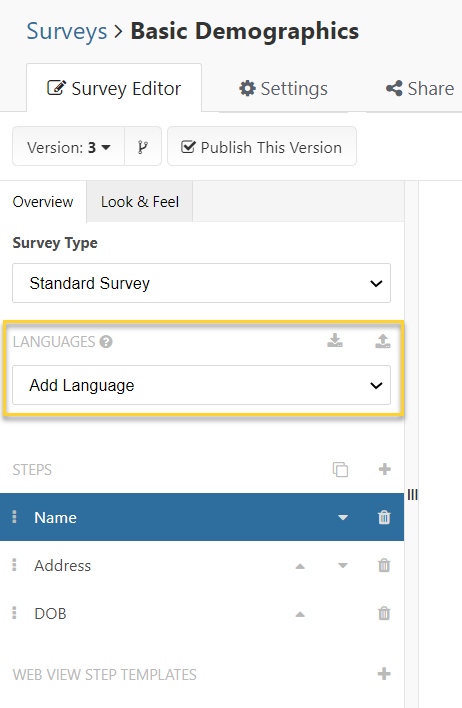The image size is (462, 708).
Task: Add a Web View Step Template
Action: pyautogui.click(x=384, y=674)
